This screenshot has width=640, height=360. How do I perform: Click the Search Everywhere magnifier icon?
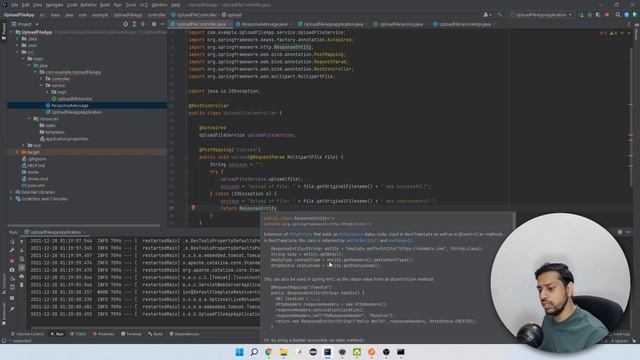[618, 15]
